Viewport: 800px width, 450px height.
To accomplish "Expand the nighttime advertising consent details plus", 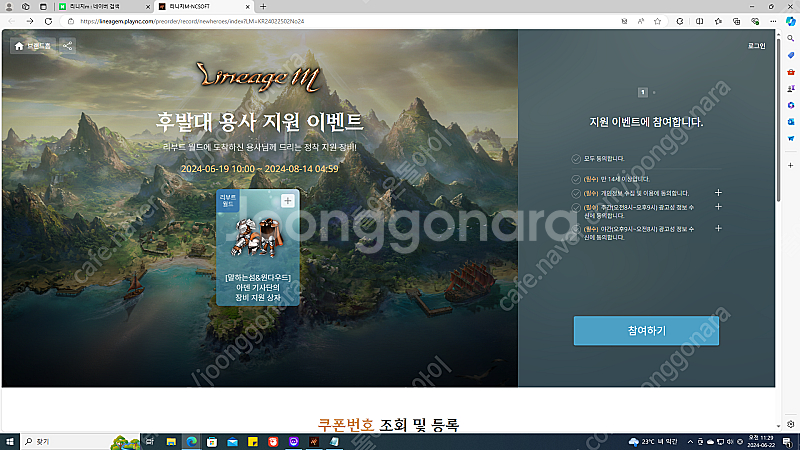I will tap(718, 228).
